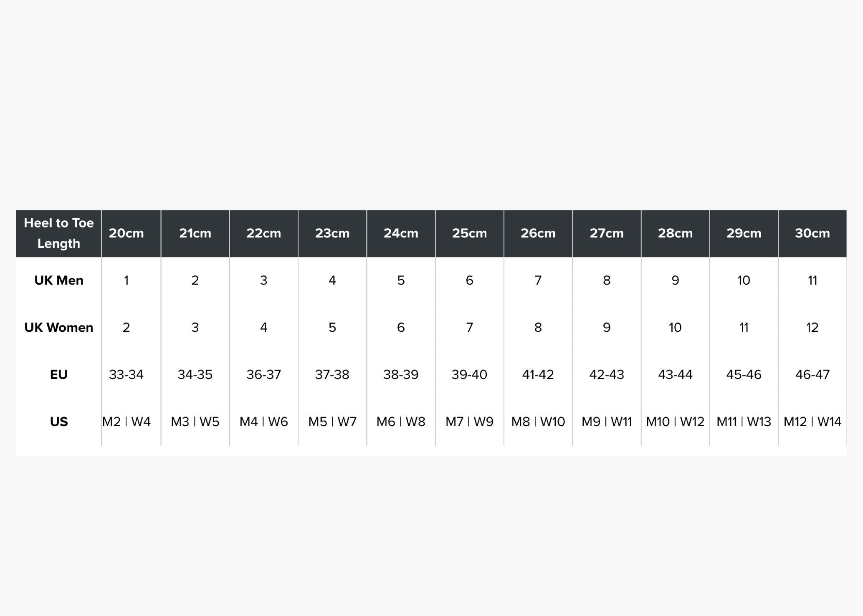The width and height of the screenshot is (863, 616).
Task: Click the 'Heel to Toe Length' header cell
Action: click(58, 233)
